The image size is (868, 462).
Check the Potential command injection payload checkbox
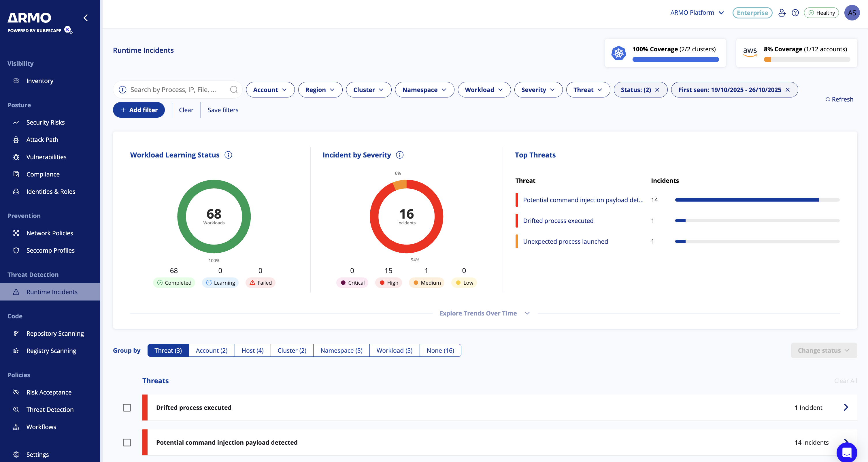pos(127,442)
